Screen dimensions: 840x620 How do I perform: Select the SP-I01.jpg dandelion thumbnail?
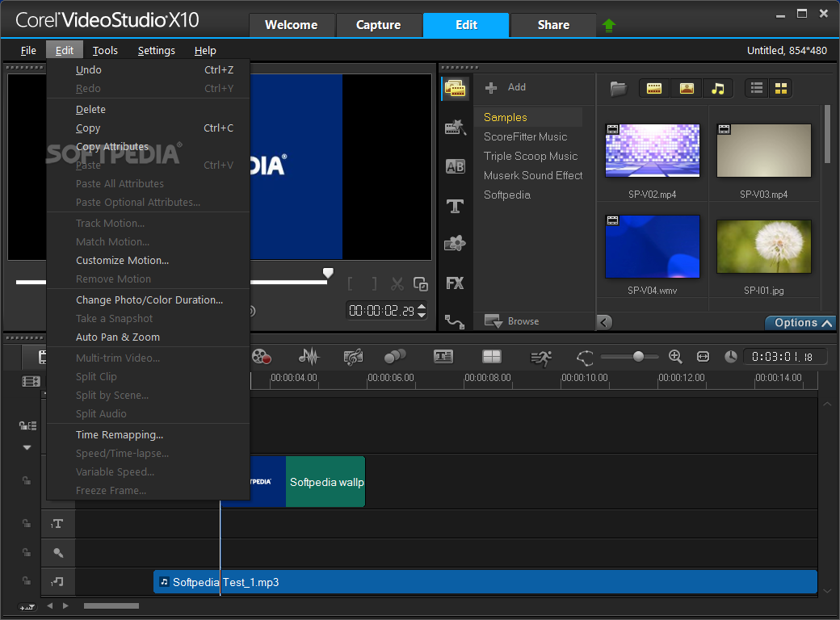coord(763,246)
